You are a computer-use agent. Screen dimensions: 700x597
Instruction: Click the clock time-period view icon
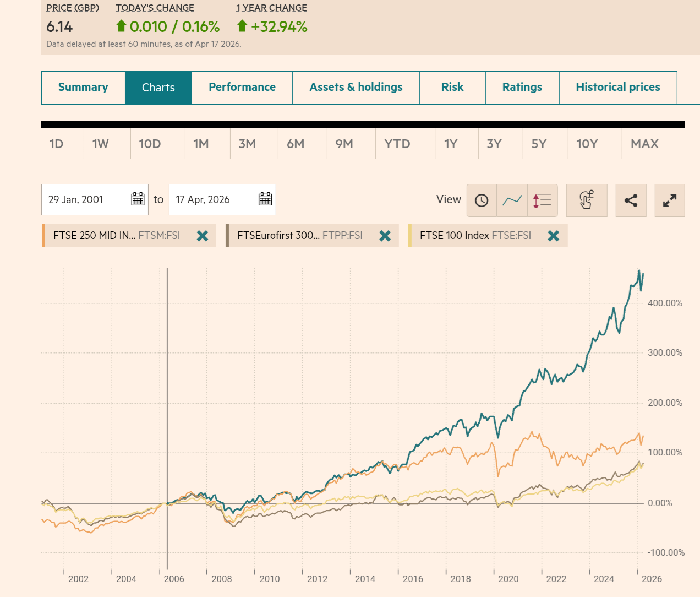(x=482, y=200)
